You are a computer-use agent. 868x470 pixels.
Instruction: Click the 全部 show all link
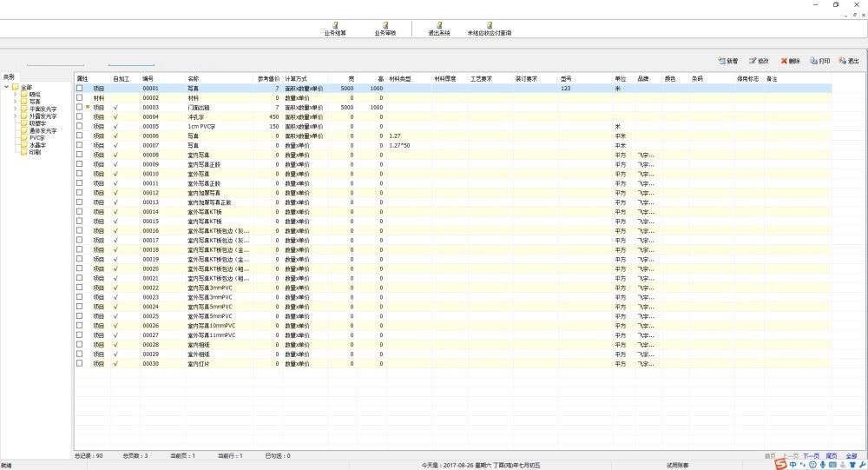coord(852,456)
